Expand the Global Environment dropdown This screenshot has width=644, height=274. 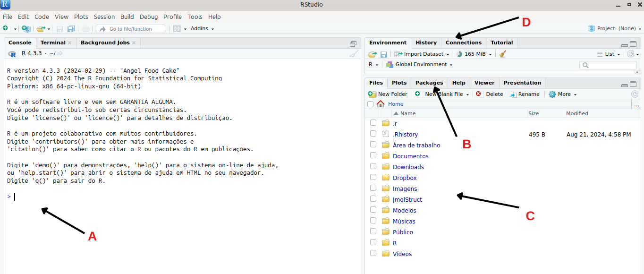pyautogui.click(x=419, y=64)
